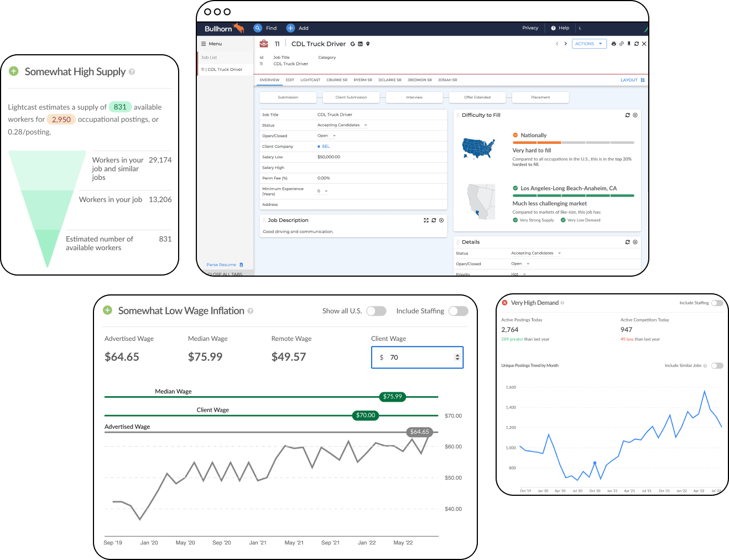Click the Nationally difficulty progress bar
The image size is (729, 560).
573,143
